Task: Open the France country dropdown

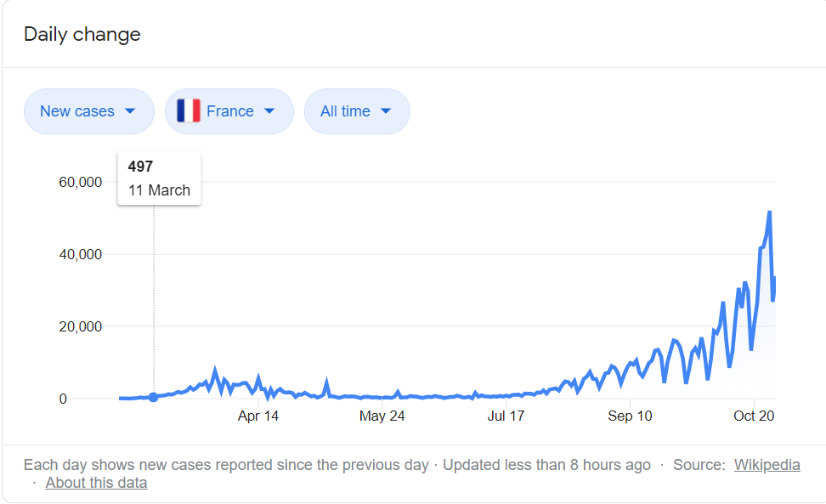Action: pos(229,111)
